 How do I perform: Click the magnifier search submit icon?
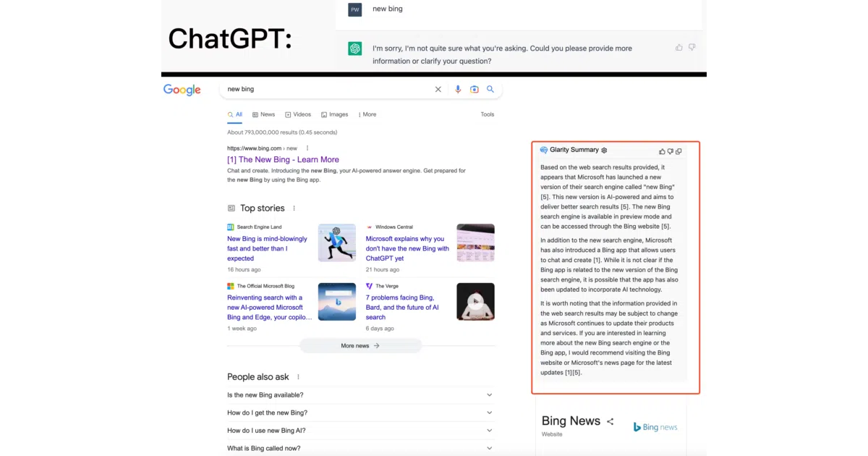(490, 89)
